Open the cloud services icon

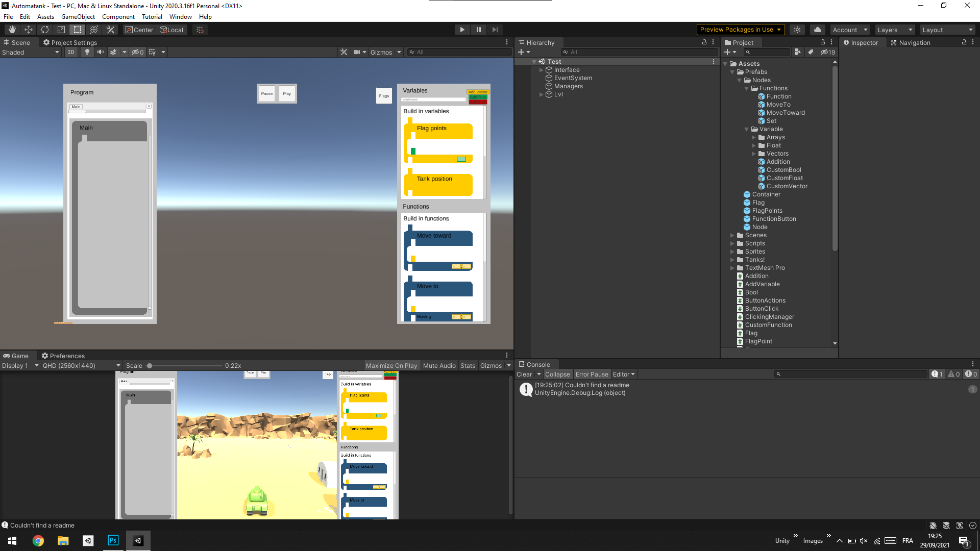[x=818, y=30]
